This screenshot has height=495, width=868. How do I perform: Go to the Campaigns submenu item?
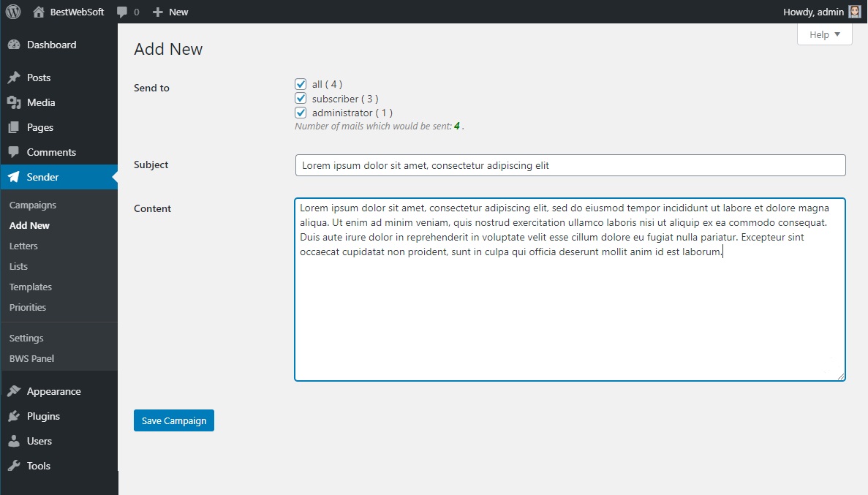tap(33, 205)
